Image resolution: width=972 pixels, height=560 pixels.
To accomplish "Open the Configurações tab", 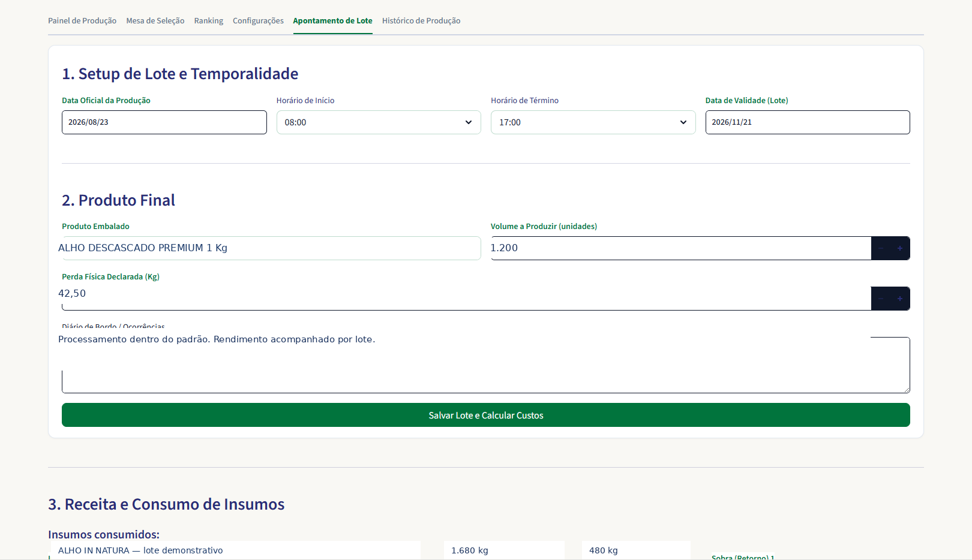I will click(258, 20).
